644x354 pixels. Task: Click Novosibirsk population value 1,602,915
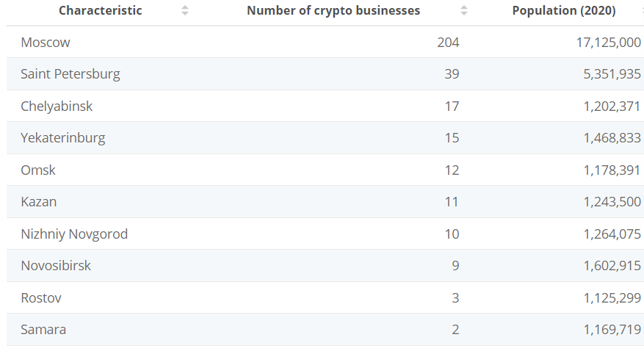(612, 265)
